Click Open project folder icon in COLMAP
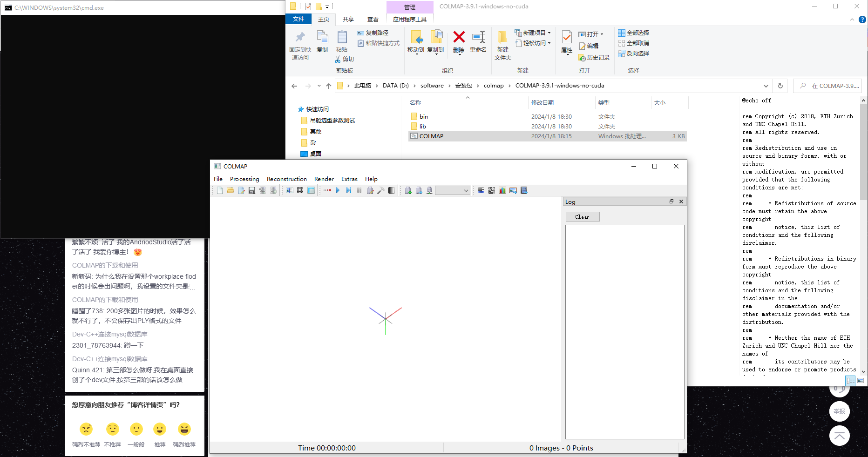Screen dimensions: 868x457 [x=231, y=190]
